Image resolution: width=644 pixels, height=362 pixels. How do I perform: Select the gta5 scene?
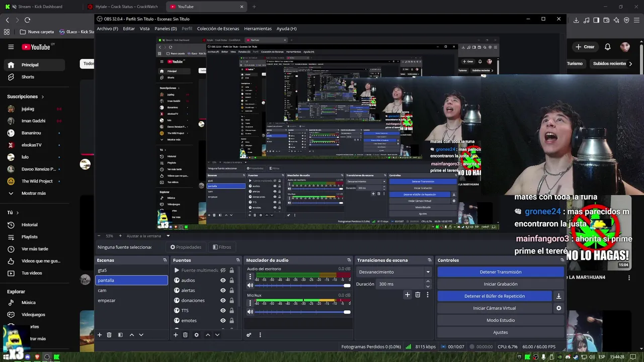click(131, 270)
